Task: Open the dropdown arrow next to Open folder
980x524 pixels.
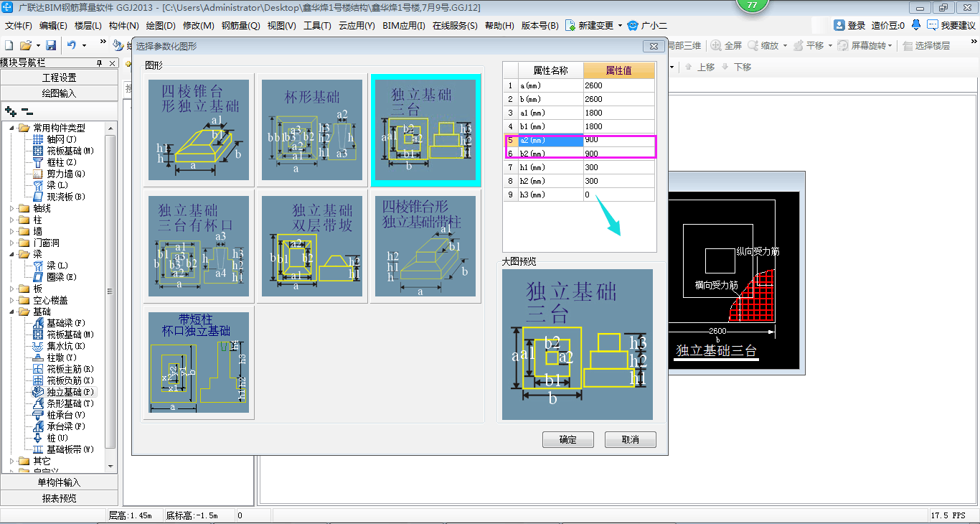Action: [x=37, y=45]
